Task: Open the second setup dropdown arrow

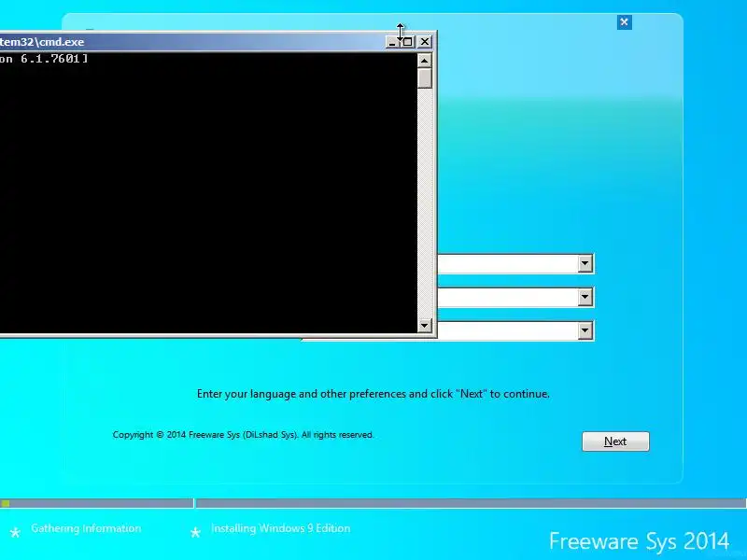Action: click(x=585, y=297)
